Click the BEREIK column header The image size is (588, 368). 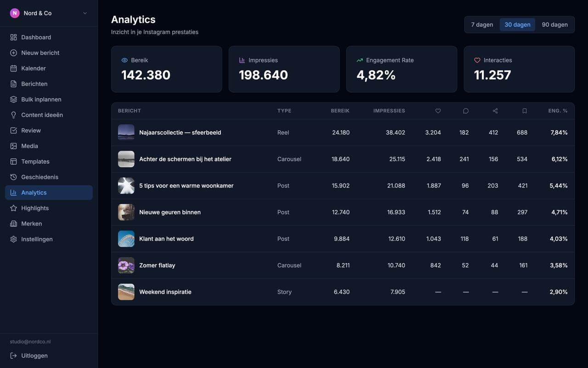coord(340,111)
